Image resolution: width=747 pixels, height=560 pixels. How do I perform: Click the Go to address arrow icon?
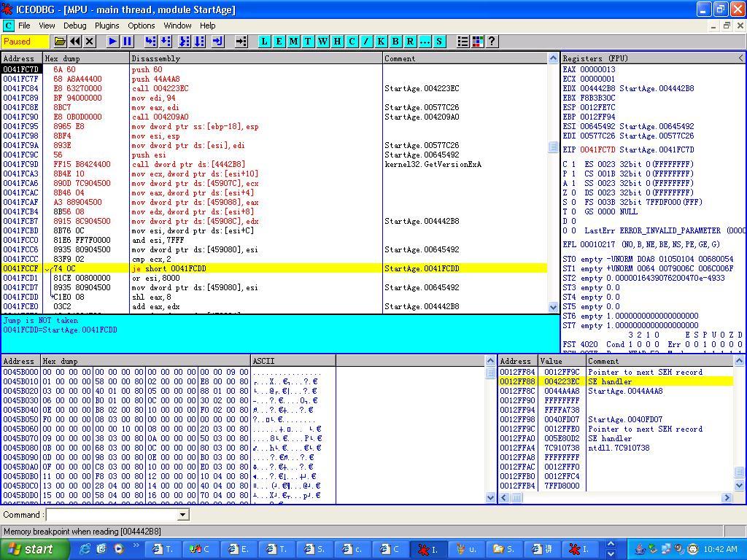pos(241,42)
